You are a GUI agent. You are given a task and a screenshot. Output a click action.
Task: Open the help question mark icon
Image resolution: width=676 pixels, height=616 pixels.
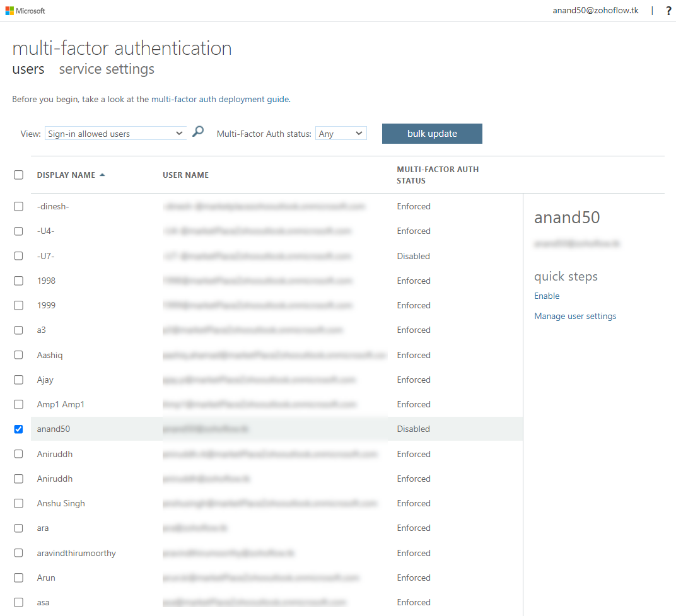pos(668,11)
